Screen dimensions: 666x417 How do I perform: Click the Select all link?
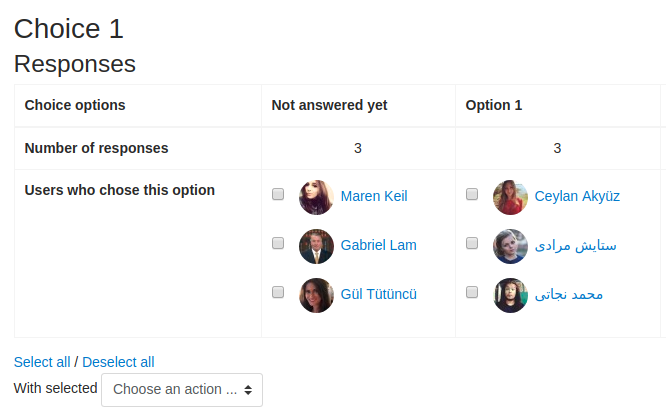pos(42,362)
